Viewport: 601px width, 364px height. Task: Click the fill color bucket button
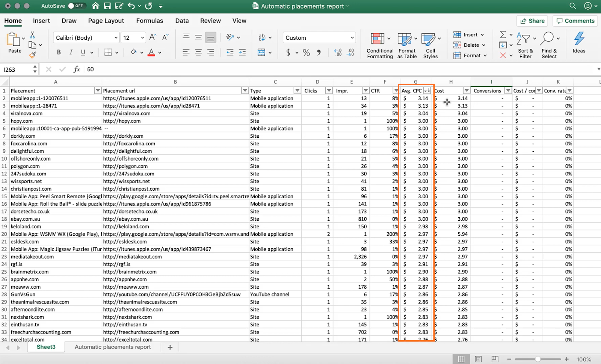click(133, 53)
